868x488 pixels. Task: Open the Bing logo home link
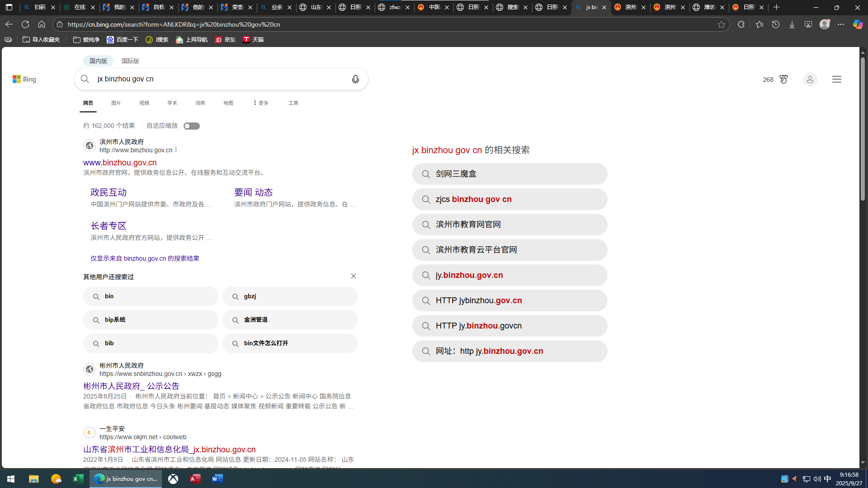24,79
